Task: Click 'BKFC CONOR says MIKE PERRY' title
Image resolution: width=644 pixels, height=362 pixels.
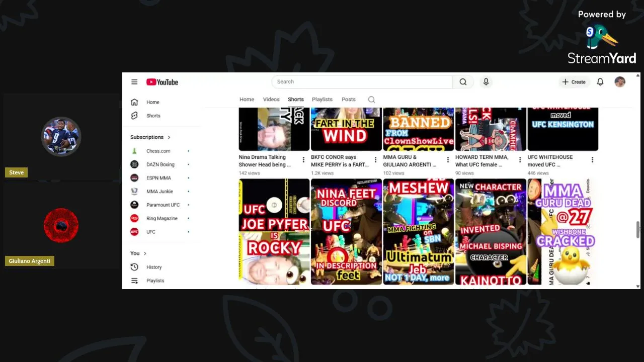Action: tap(340, 161)
